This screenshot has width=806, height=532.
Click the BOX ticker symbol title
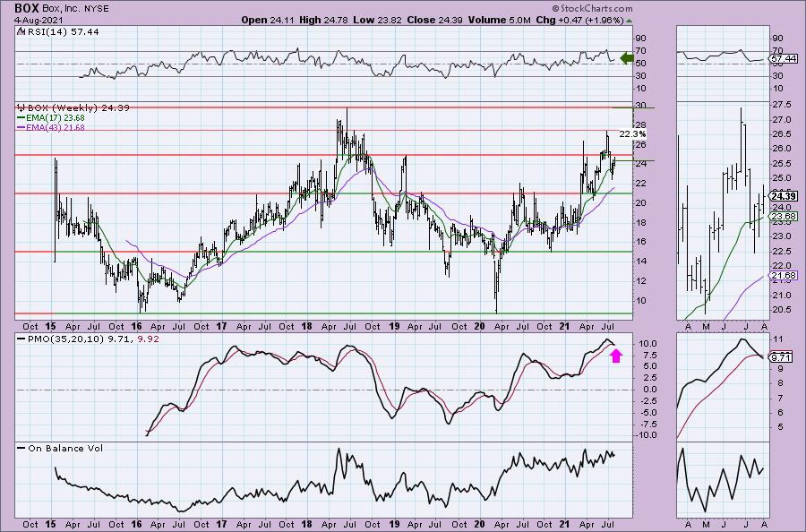tap(26, 8)
